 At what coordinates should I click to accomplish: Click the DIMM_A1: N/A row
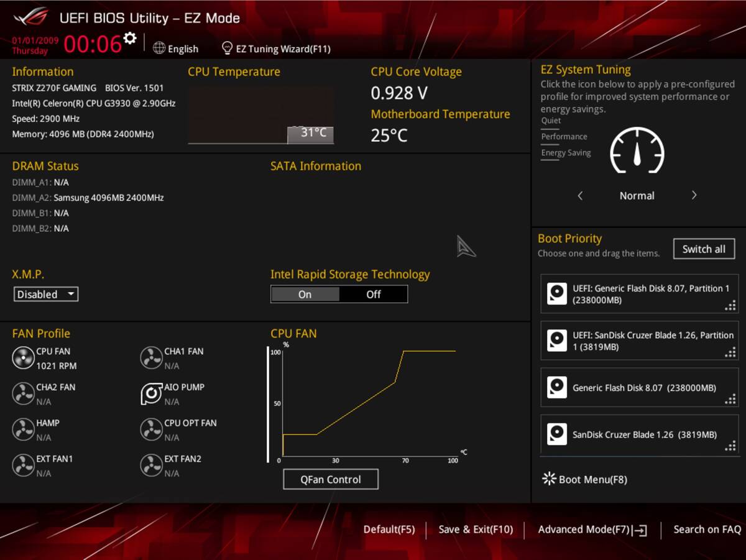coord(40,182)
